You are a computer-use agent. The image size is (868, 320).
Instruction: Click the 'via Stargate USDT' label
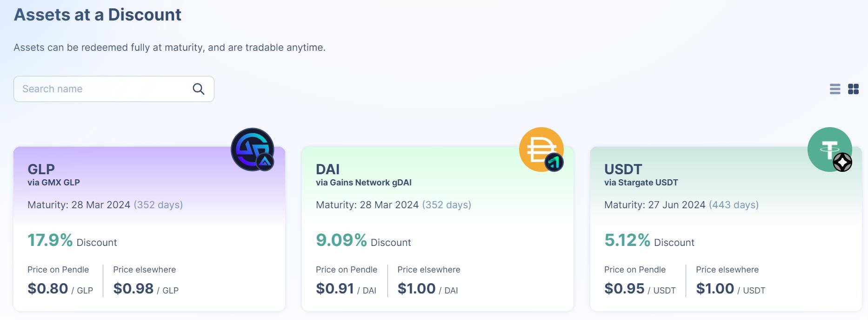pos(641,183)
